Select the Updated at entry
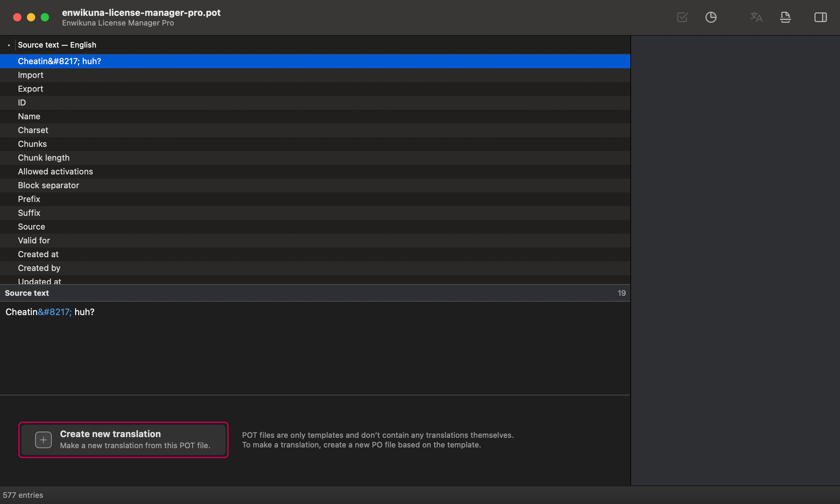 315,280
